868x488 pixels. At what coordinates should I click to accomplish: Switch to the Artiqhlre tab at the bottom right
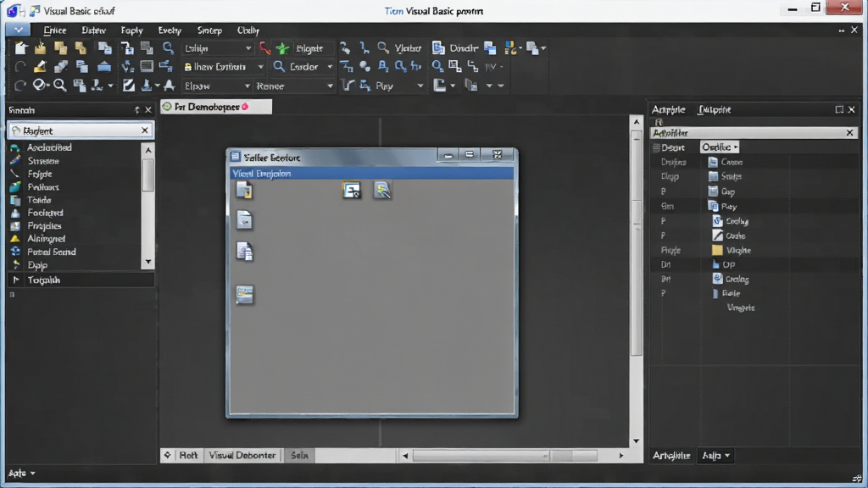click(x=671, y=455)
